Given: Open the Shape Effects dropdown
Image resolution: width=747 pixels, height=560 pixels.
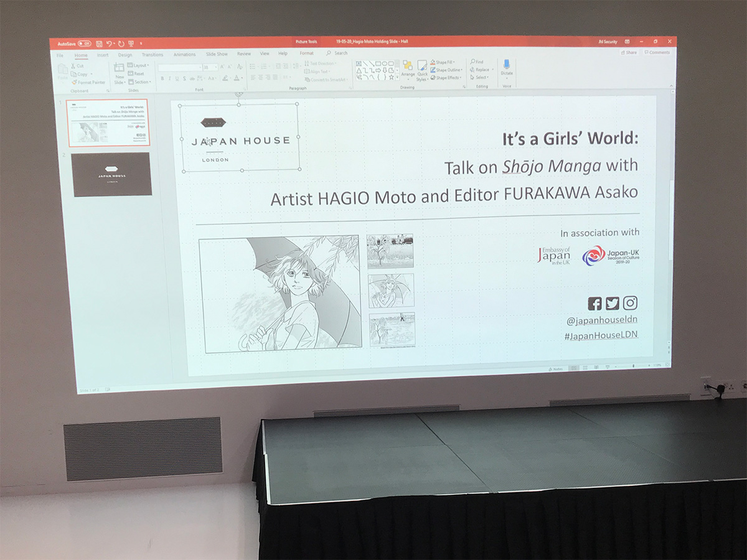Looking at the screenshot, I should coord(446,78).
